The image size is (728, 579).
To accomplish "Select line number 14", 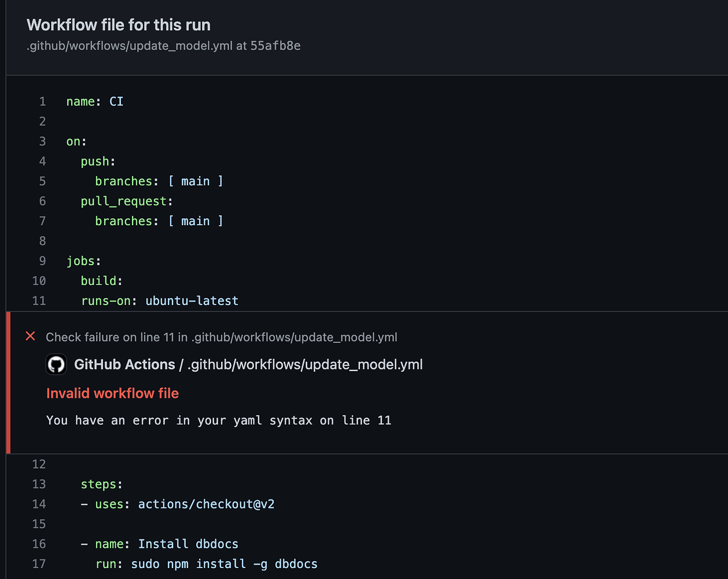I will (x=39, y=504).
